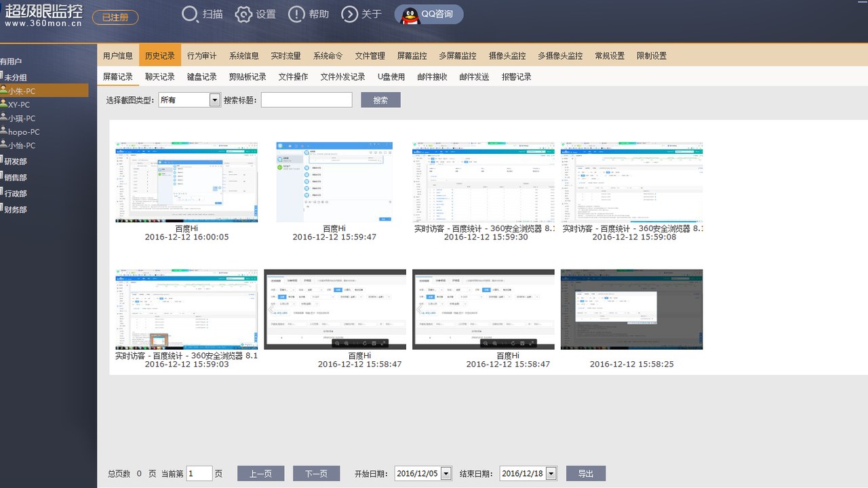Open the 文件外发记录 sub-tab

click(342, 77)
